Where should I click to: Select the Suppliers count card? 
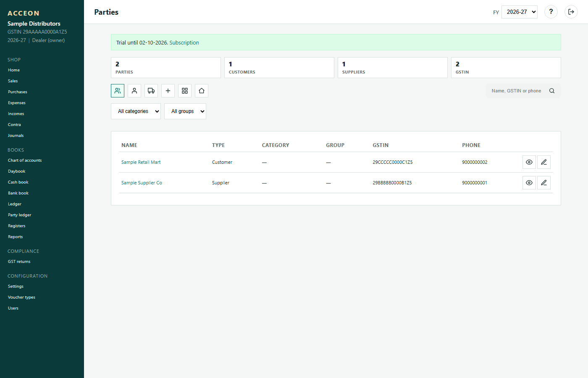[393, 68]
